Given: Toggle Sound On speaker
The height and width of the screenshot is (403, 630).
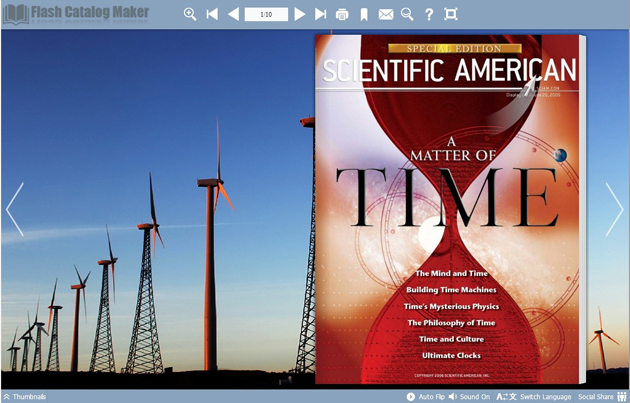Looking at the screenshot, I should click(x=469, y=397).
